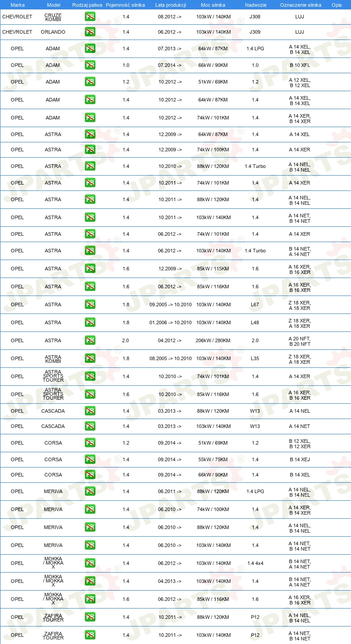Select the J308 body code cell
Screen dimensions: 351x644
pyautogui.click(x=254, y=17)
